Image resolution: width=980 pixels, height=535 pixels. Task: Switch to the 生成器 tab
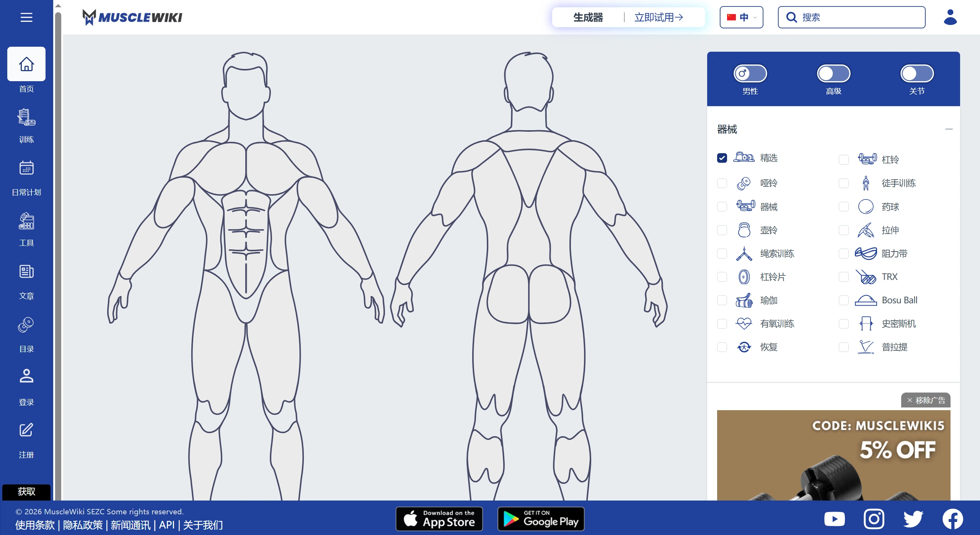pos(588,17)
